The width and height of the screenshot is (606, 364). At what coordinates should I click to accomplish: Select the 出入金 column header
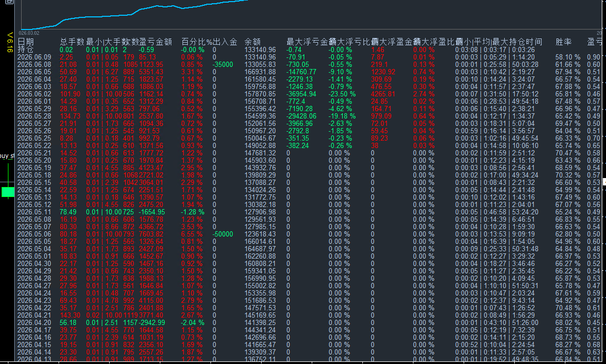[x=225, y=42]
